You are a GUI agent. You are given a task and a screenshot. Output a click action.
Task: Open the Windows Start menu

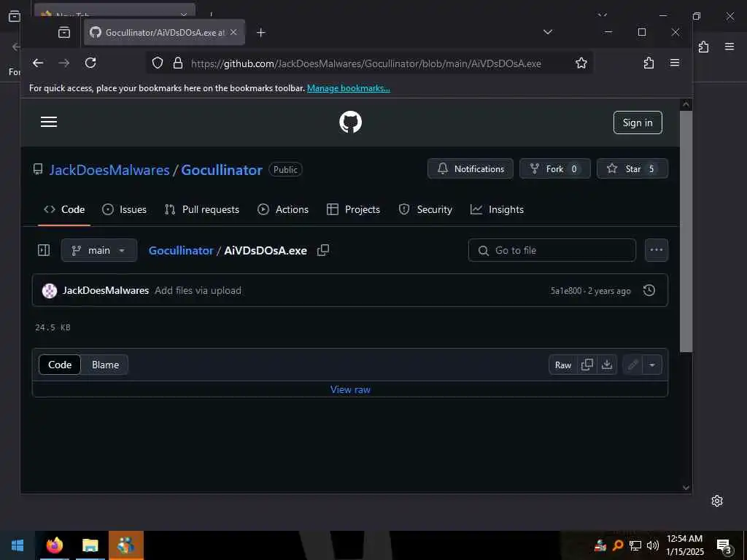coord(18,545)
